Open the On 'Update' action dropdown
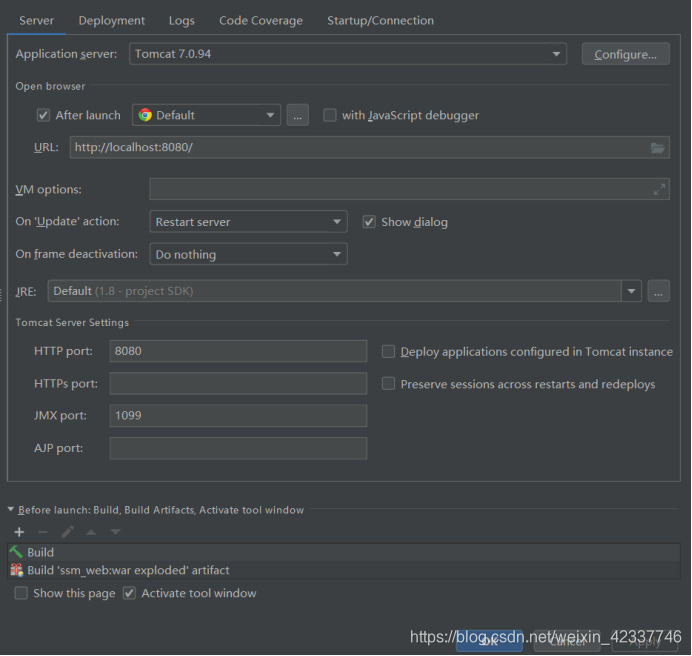692x656 pixels. 248,222
